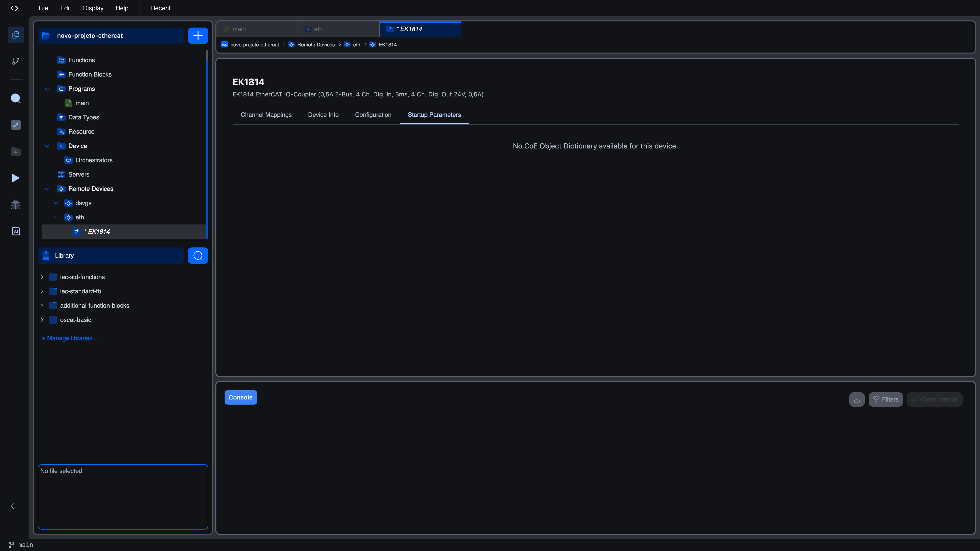Collapse the Device tree node
This screenshot has width=980, height=551.
(47, 146)
